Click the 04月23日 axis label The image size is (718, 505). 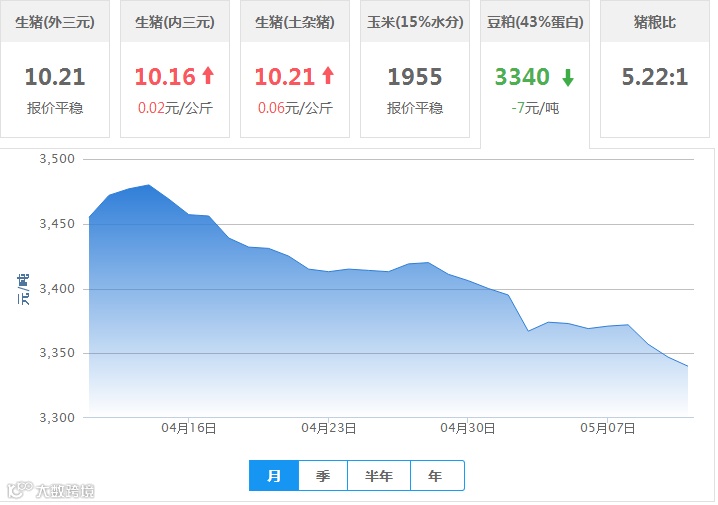tap(328, 428)
